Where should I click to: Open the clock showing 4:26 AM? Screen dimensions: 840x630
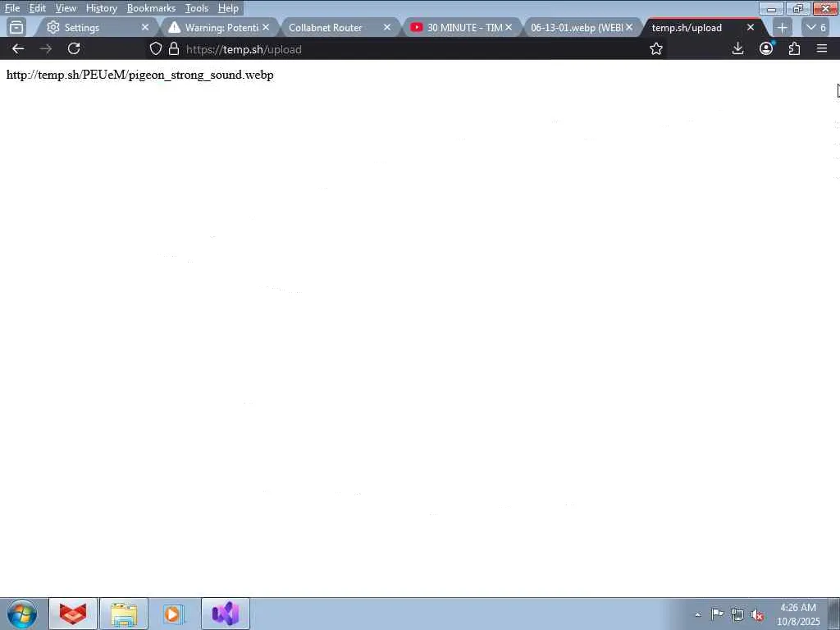tap(797, 614)
